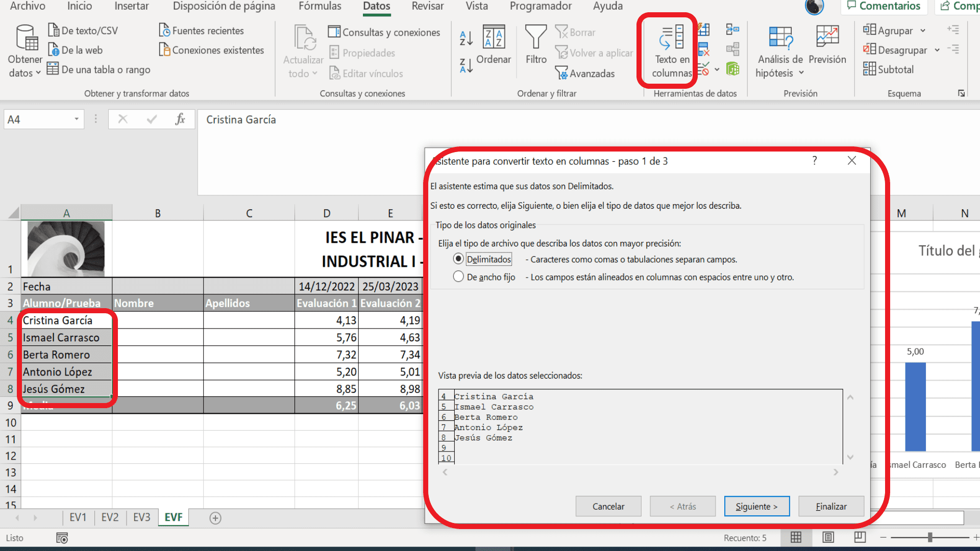
Task: Select column header C
Action: point(249,213)
